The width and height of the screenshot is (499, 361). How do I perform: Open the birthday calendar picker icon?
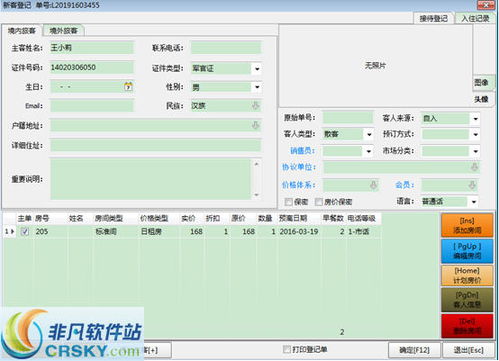[128, 87]
